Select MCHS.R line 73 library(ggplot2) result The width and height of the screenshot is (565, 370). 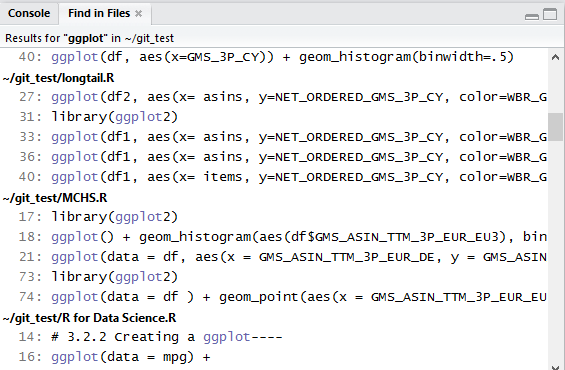(274, 277)
